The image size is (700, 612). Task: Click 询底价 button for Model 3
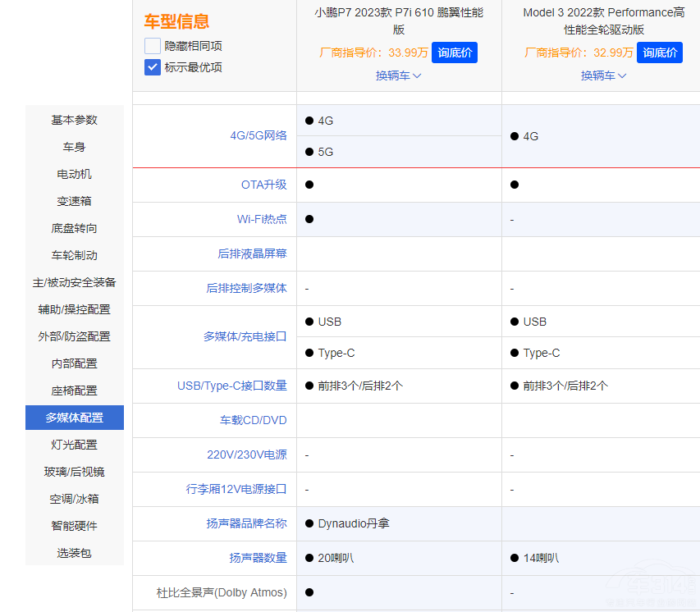coord(659,53)
